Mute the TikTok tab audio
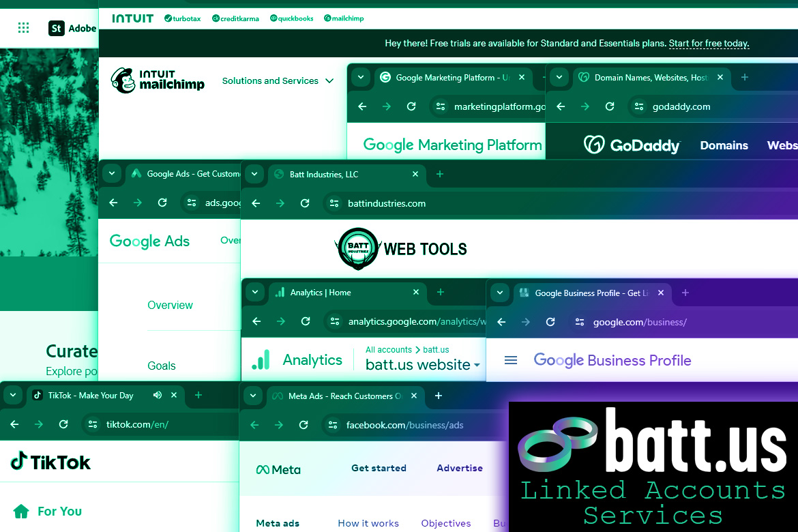Image resolution: width=798 pixels, height=532 pixels. point(158,395)
